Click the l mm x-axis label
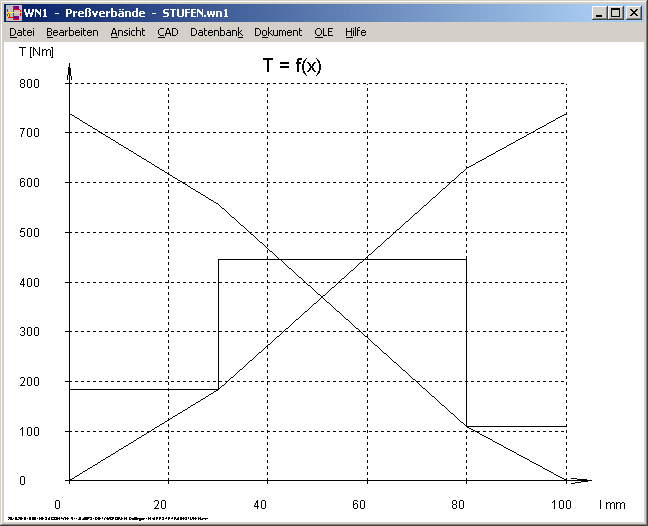The height and width of the screenshot is (526, 648). 610,503
